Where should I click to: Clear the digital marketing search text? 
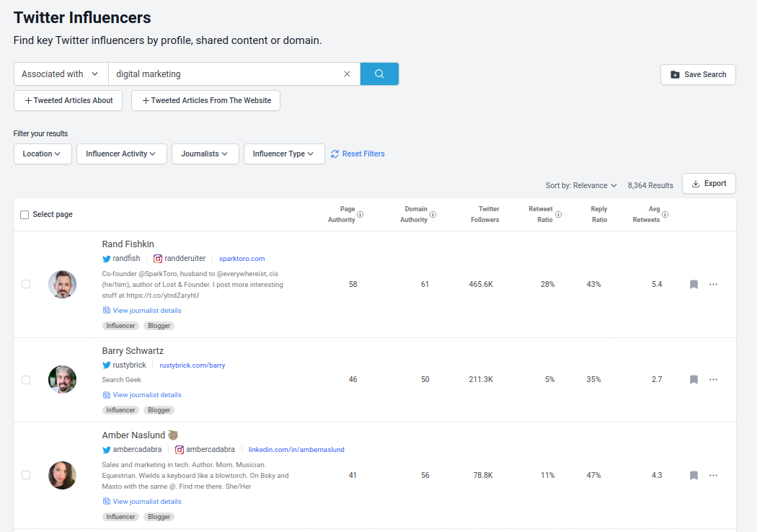pos(347,74)
